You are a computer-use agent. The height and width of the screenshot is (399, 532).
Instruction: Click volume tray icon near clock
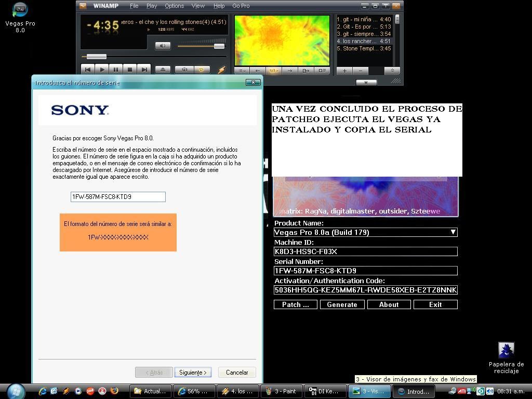point(489,391)
